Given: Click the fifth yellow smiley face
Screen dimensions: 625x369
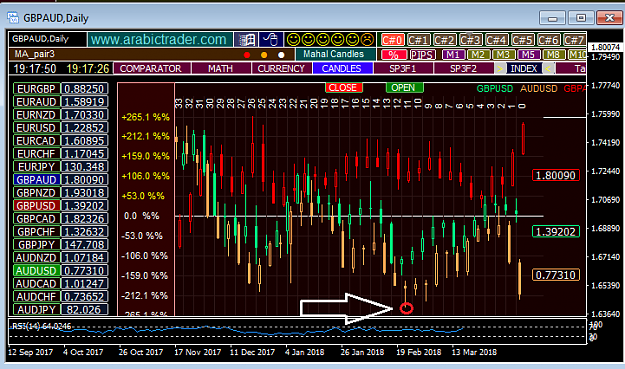Looking at the screenshot, I should [x=352, y=39].
